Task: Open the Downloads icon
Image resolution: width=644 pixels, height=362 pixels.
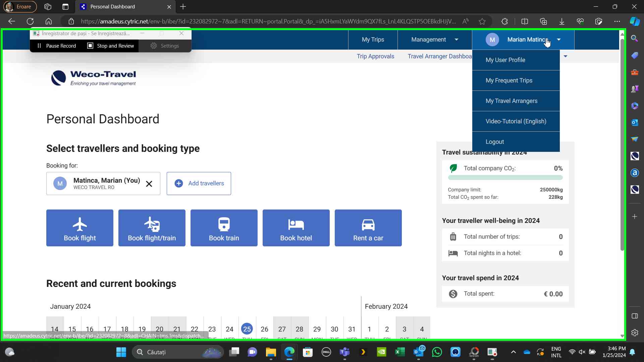Action: [x=562, y=21]
